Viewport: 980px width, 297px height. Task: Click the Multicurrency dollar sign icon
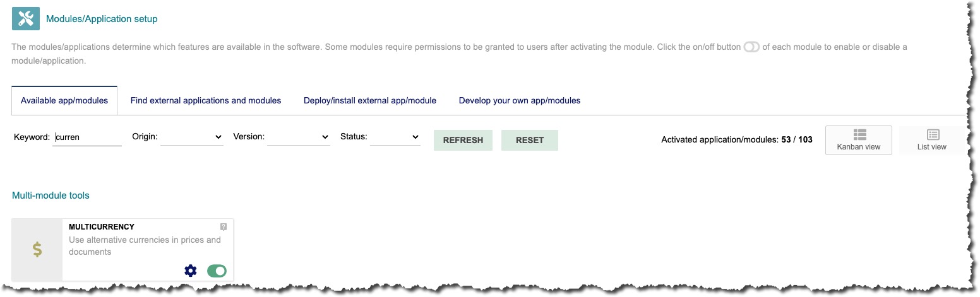(x=37, y=250)
